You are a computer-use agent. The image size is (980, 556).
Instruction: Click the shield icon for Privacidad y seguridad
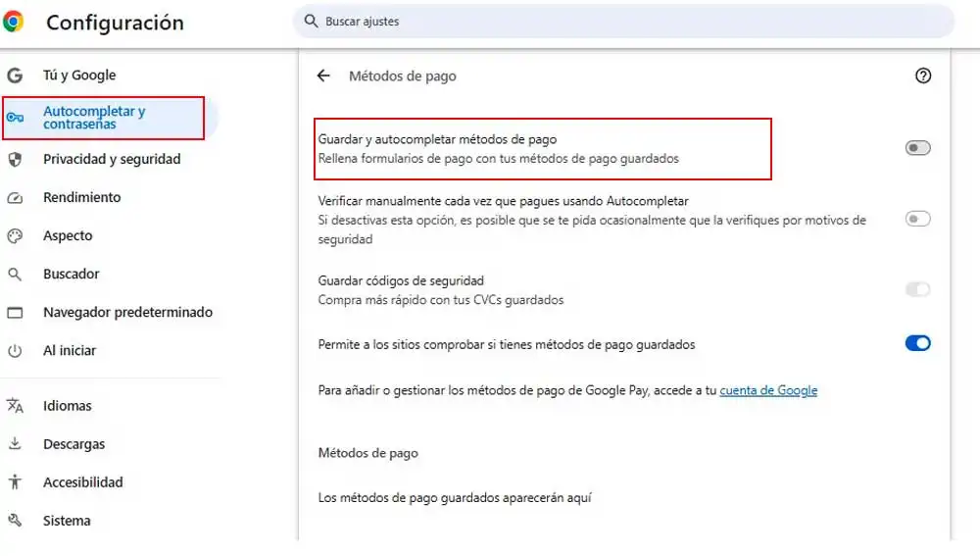pyautogui.click(x=15, y=160)
